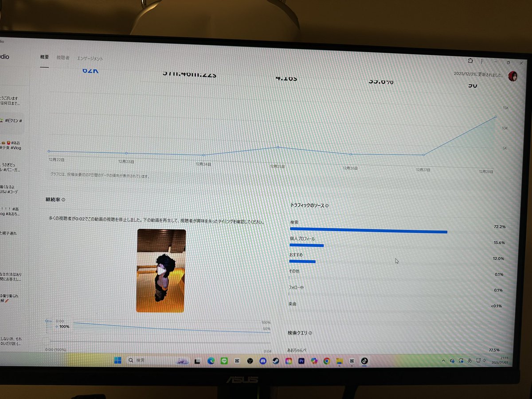Open the Windows Start menu

pyautogui.click(x=117, y=360)
